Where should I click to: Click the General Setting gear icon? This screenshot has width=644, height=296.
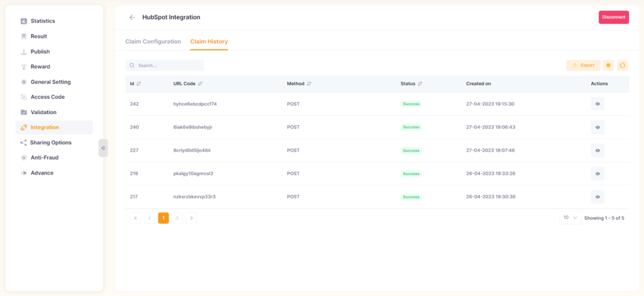pos(24,82)
